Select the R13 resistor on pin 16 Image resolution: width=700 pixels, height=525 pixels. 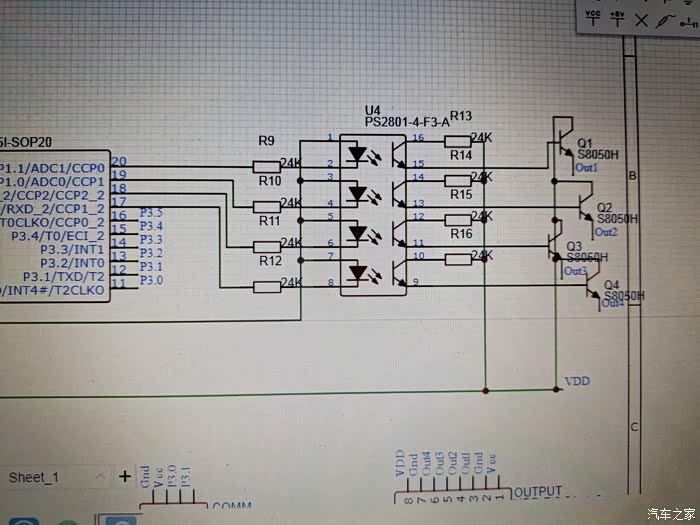(458, 142)
